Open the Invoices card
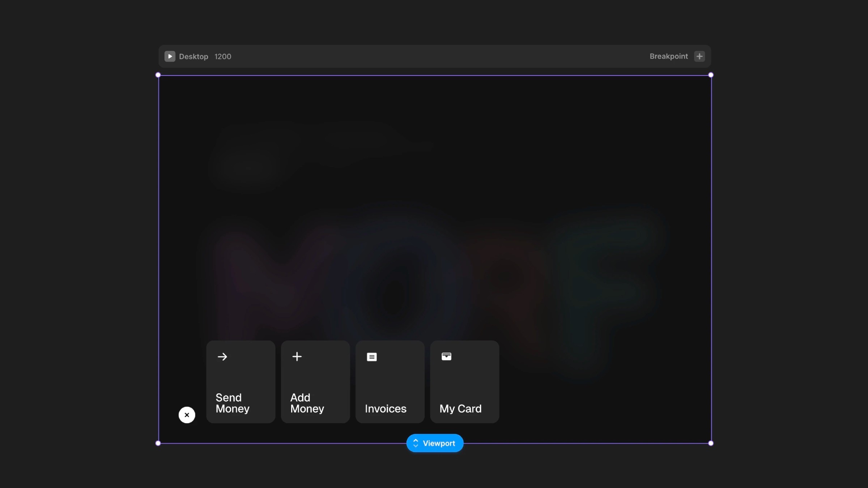This screenshot has width=868, height=488. [x=390, y=382]
